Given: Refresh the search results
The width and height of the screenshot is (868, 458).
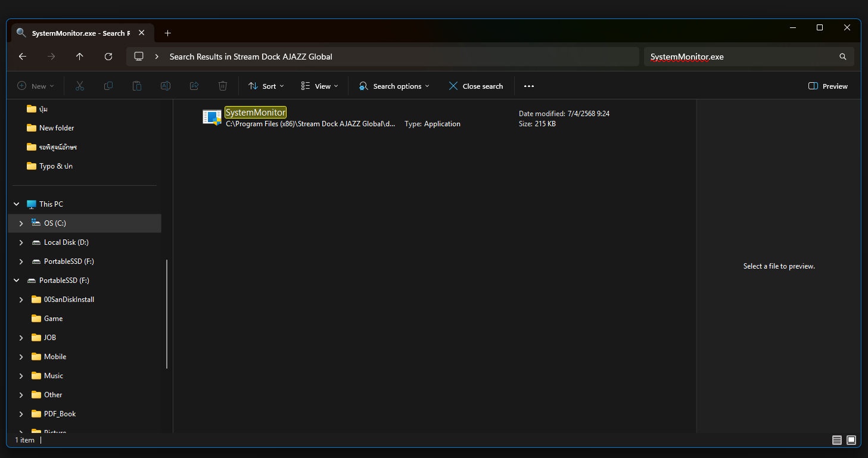Looking at the screenshot, I should click(108, 57).
